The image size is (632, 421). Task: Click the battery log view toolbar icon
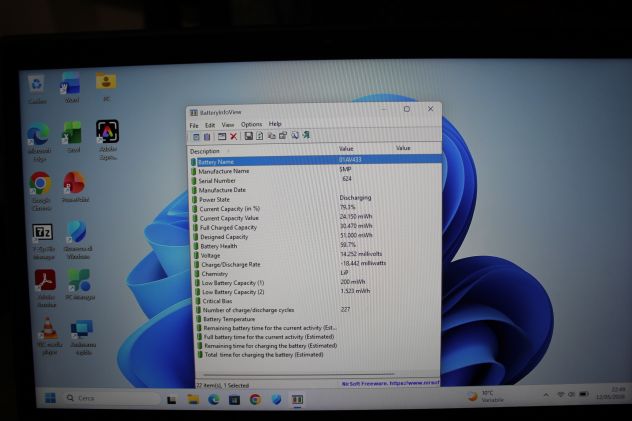coord(207,137)
